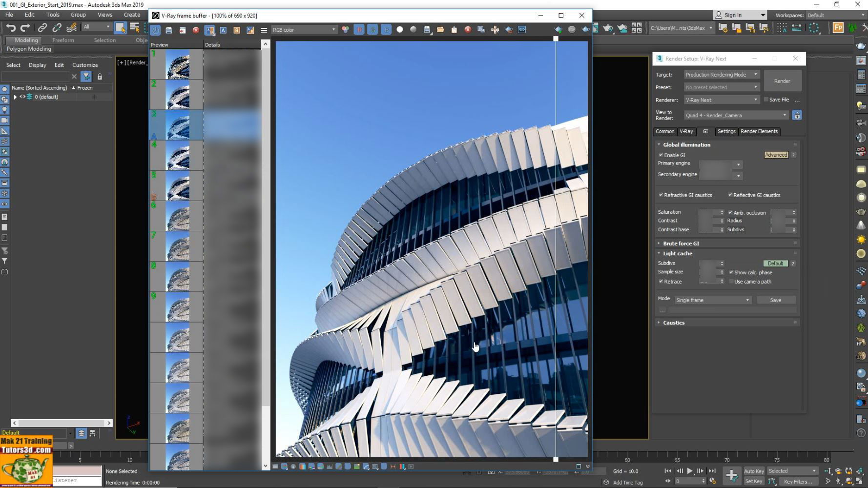Open the Light cache Mode dropdown

pyautogui.click(x=713, y=300)
